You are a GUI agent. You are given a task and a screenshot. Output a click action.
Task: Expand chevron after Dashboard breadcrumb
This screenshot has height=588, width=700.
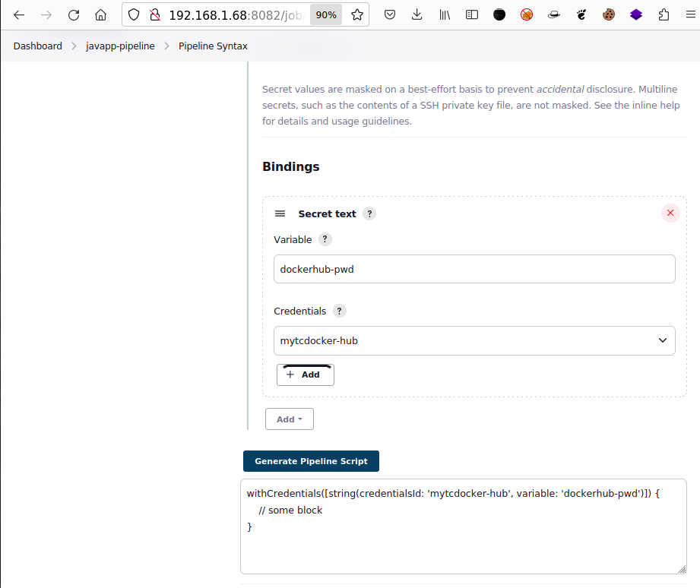point(74,46)
